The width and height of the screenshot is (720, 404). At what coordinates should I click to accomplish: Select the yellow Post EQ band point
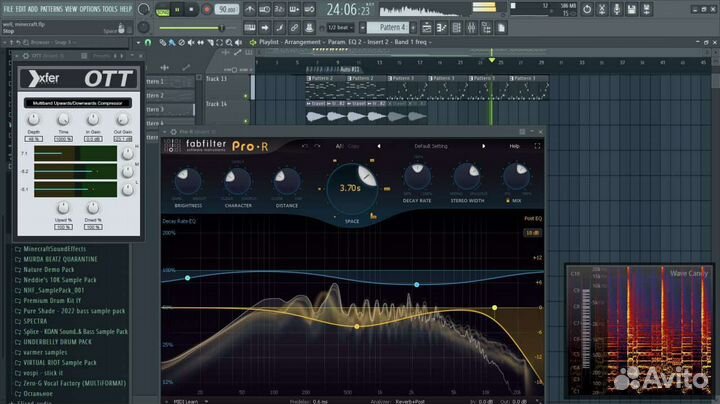click(494, 308)
